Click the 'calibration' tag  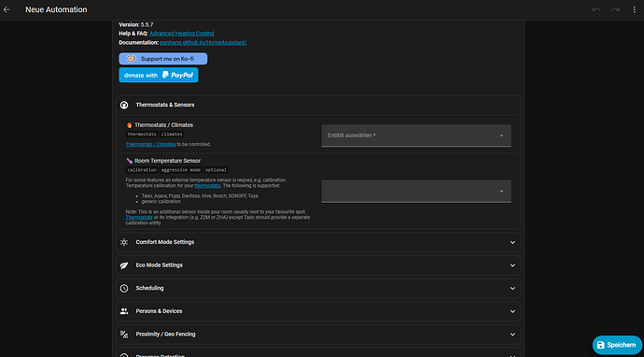tap(142, 170)
